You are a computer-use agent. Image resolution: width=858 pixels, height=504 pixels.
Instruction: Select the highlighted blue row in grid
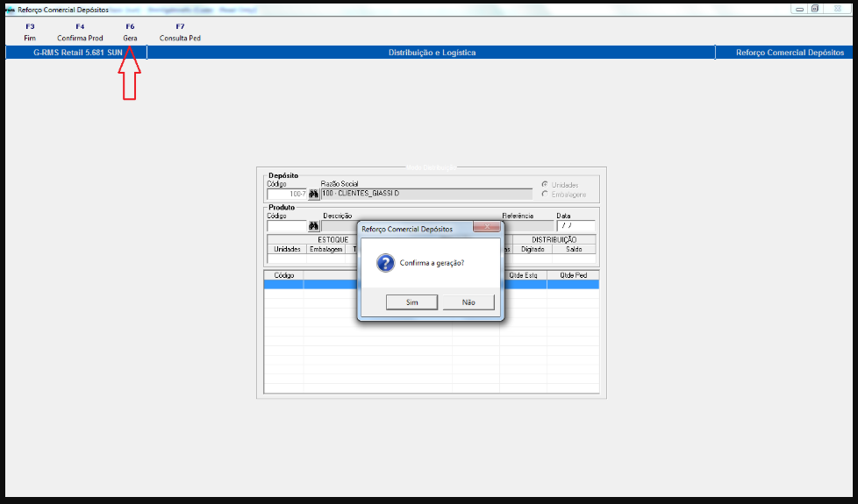[x=431, y=285]
